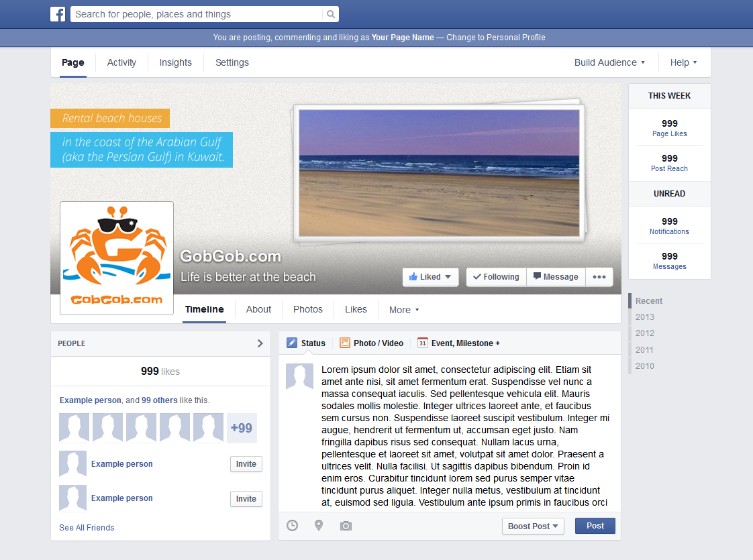
Task: Open the Insights tab
Action: point(175,62)
